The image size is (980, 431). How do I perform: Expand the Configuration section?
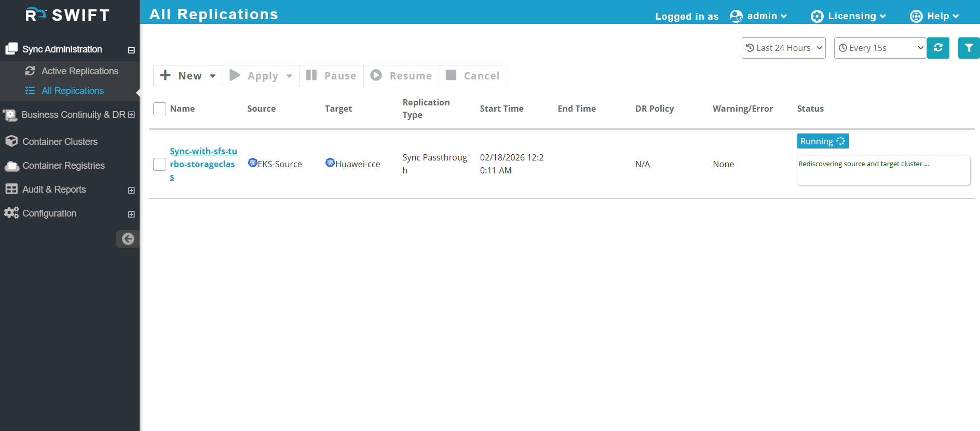[x=131, y=214]
